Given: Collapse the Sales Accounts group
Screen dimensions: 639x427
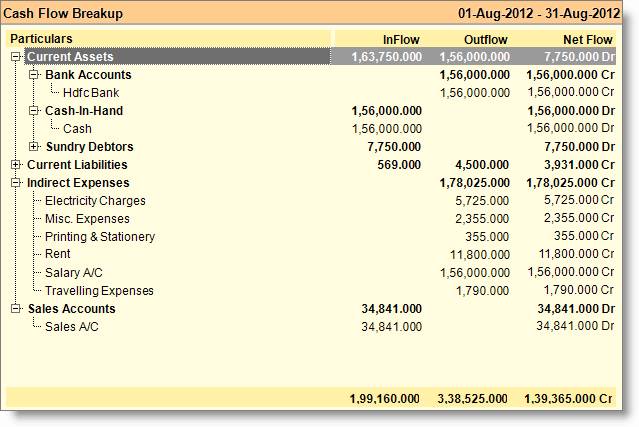Looking at the screenshot, I should 15,308.
